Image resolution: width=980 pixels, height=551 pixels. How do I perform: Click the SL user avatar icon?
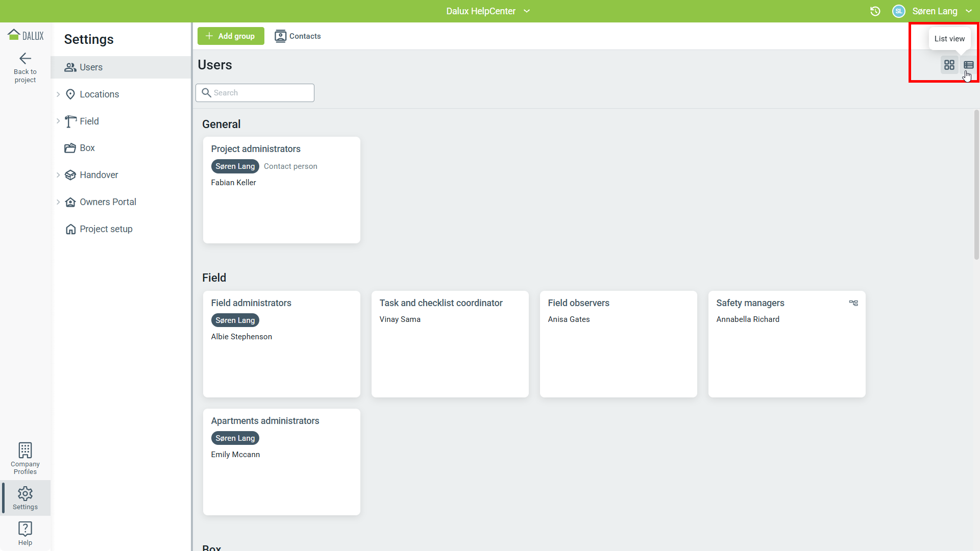[x=898, y=11]
